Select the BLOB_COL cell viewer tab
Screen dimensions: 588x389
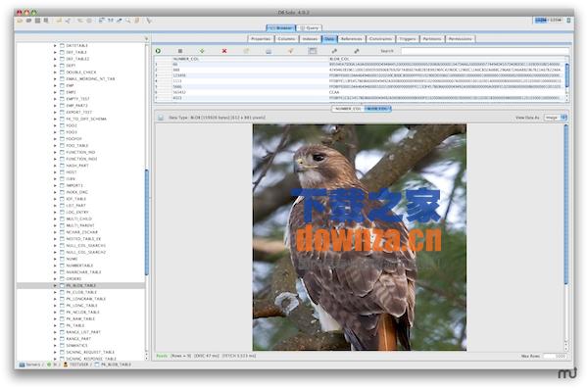(x=377, y=109)
